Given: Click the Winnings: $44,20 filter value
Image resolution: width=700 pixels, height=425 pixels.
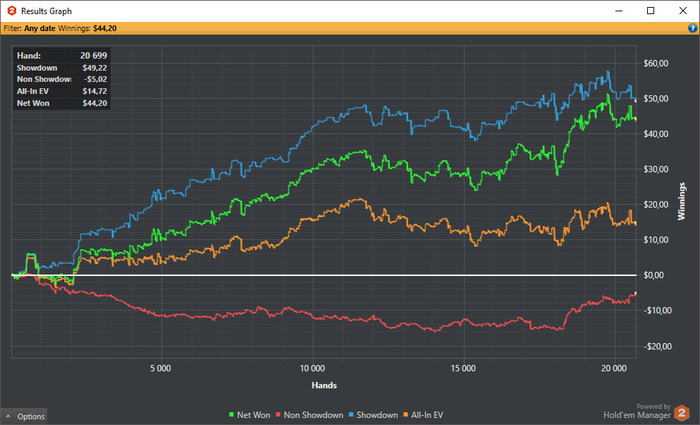Looking at the screenshot, I should pyautogui.click(x=88, y=28).
